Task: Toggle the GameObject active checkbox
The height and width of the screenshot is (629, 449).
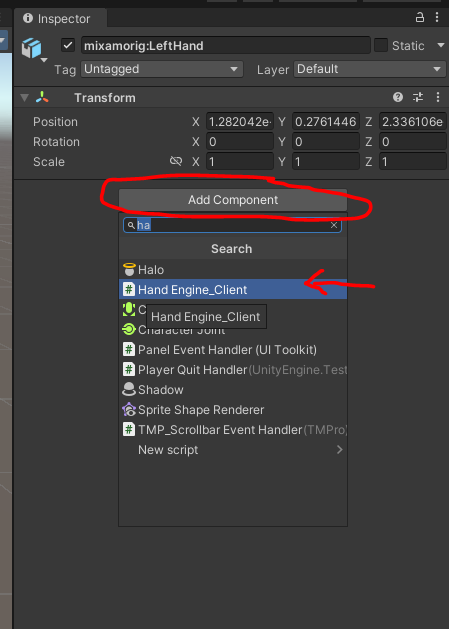Action: 68,45
